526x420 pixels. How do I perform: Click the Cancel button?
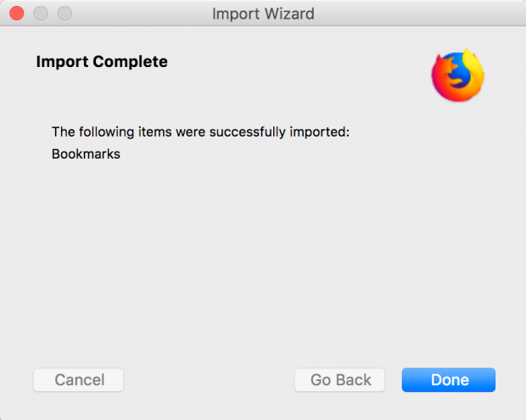click(x=79, y=380)
